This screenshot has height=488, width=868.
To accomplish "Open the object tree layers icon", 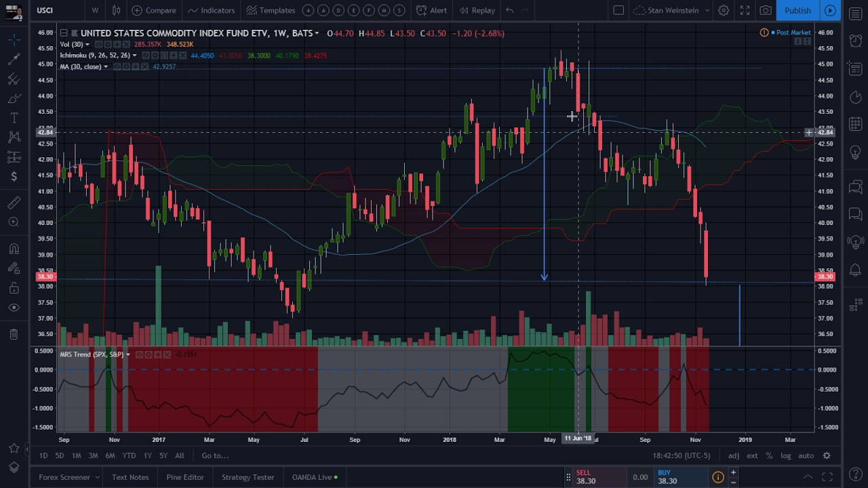I will pyautogui.click(x=14, y=468).
